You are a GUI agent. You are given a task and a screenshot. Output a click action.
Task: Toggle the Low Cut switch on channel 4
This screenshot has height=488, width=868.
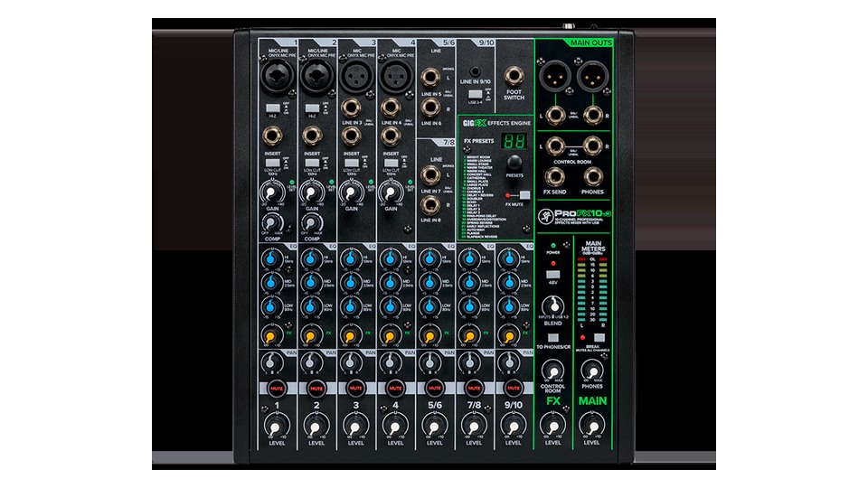click(391, 164)
